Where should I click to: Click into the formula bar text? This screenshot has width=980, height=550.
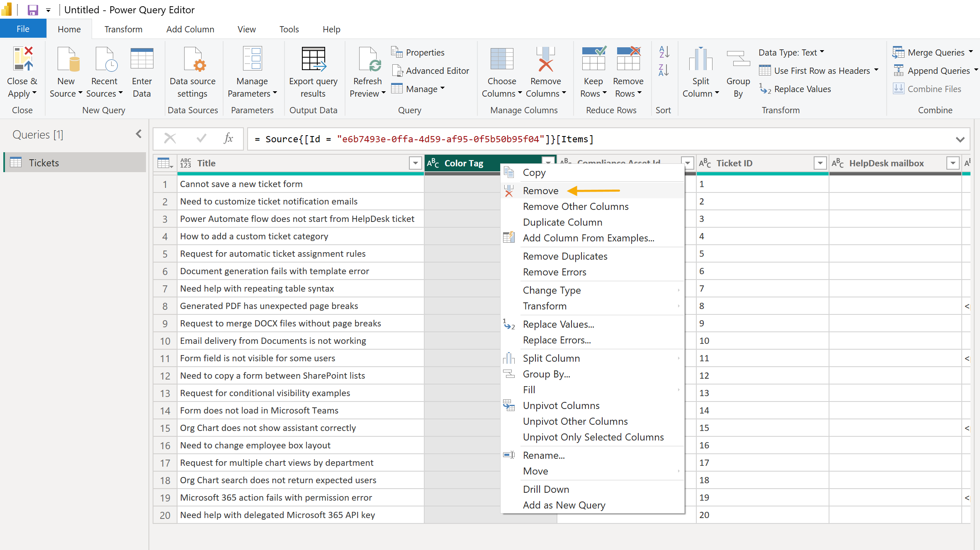click(x=424, y=139)
